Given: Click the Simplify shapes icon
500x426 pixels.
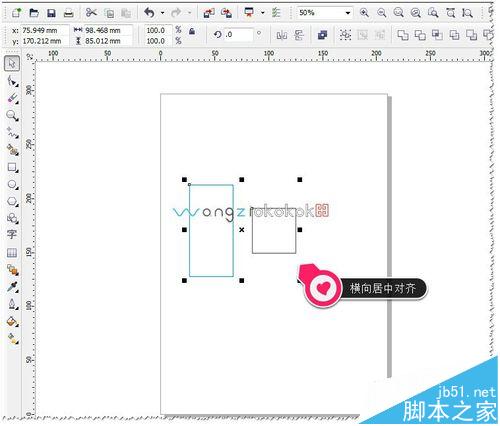Looking at the screenshot, I should (454, 35).
